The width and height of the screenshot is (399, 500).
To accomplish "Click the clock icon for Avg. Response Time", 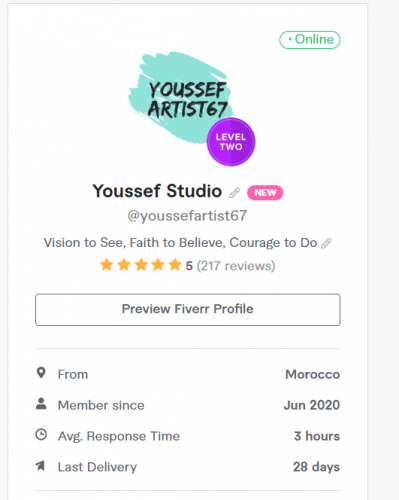I will coord(41,435).
